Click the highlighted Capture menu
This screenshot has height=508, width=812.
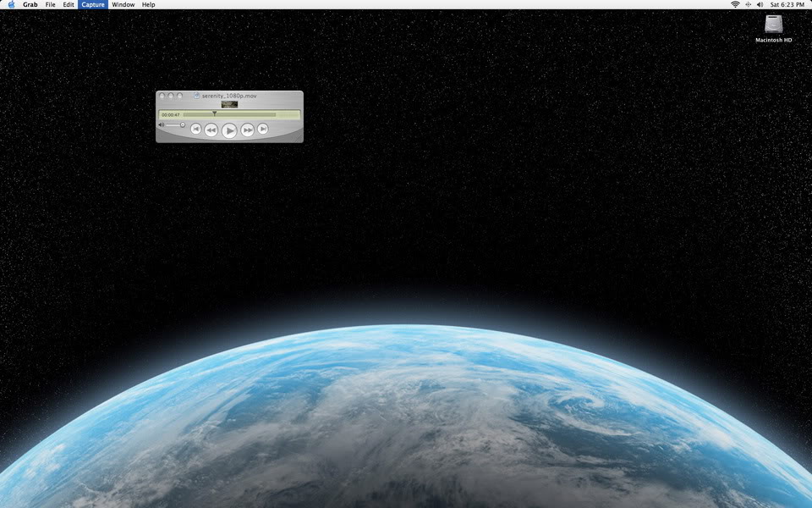coord(93,5)
